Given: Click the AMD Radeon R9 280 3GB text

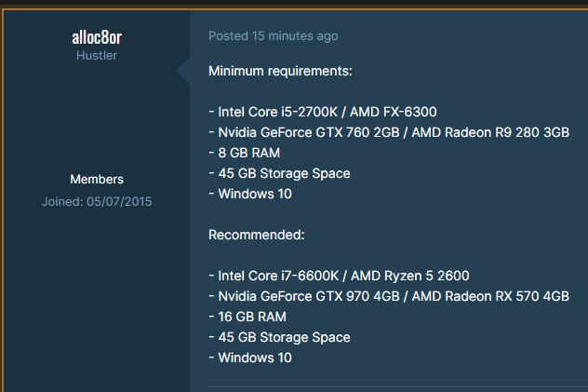Looking at the screenshot, I should (490, 132).
